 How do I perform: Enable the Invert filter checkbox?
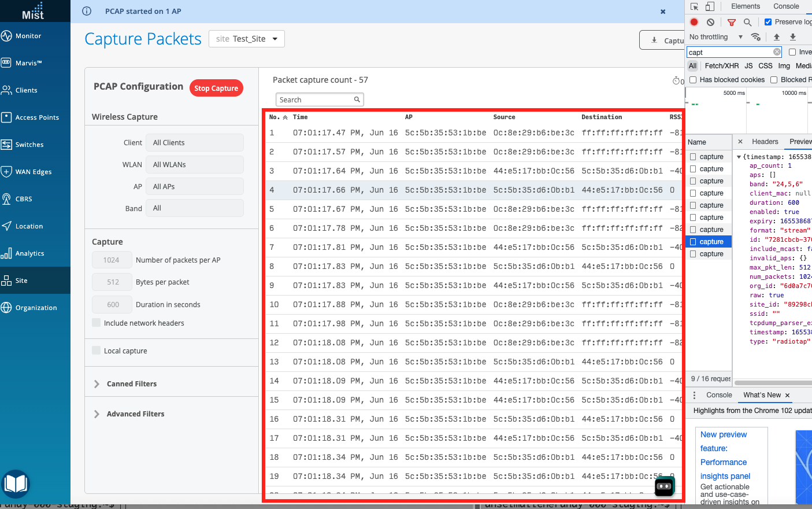tap(792, 52)
